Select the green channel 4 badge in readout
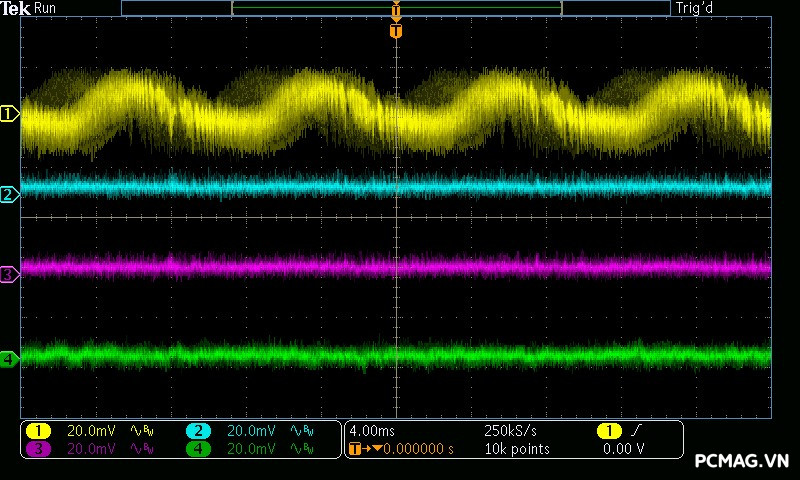Screen dimensions: 800x480 tap(199, 449)
